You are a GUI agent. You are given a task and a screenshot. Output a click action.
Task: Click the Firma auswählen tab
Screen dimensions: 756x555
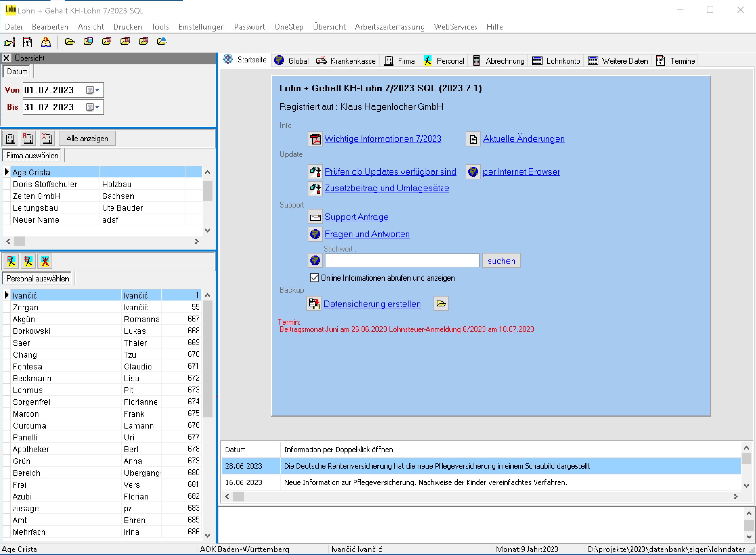click(32, 156)
